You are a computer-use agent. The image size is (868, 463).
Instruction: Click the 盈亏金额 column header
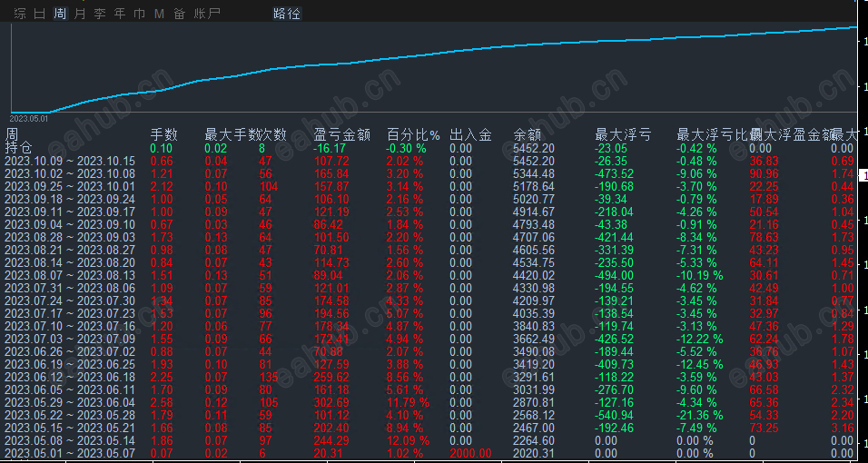point(341,134)
